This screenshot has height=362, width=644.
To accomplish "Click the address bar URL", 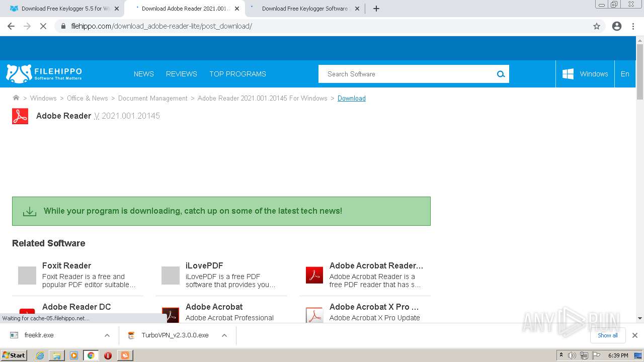I will 162,26.
